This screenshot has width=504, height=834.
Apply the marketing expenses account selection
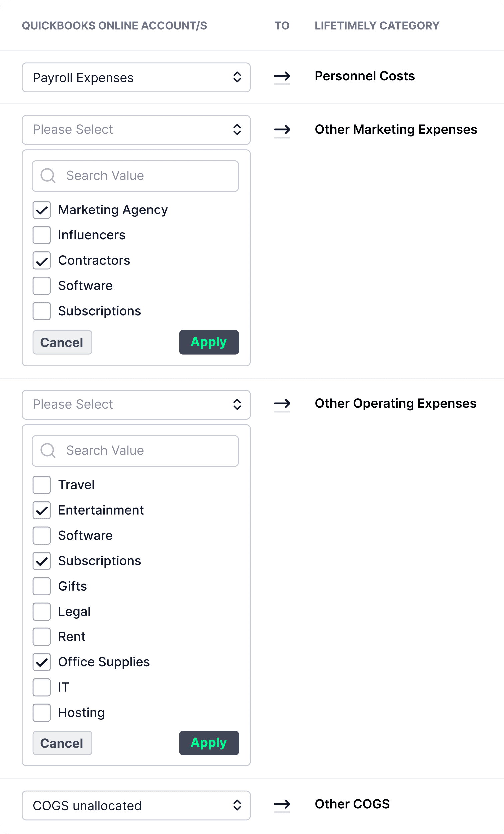click(x=209, y=342)
